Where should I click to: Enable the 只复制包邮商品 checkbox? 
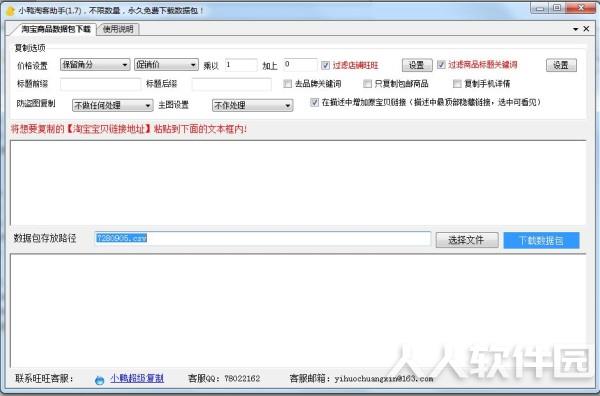[x=367, y=83]
